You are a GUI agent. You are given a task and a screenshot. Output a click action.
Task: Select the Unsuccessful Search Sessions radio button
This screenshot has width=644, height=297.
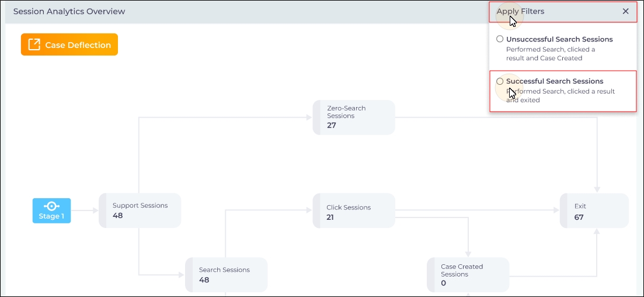click(500, 39)
